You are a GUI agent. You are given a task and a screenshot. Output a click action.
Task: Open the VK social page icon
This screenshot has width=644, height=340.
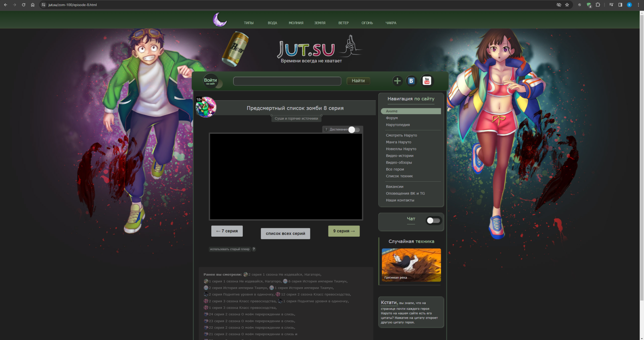click(411, 81)
